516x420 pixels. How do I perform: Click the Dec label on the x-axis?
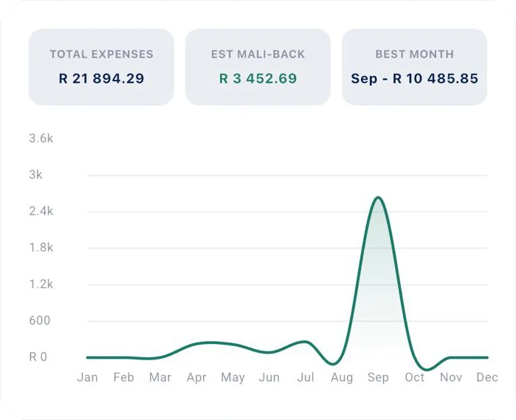pyautogui.click(x=487, y=377)
